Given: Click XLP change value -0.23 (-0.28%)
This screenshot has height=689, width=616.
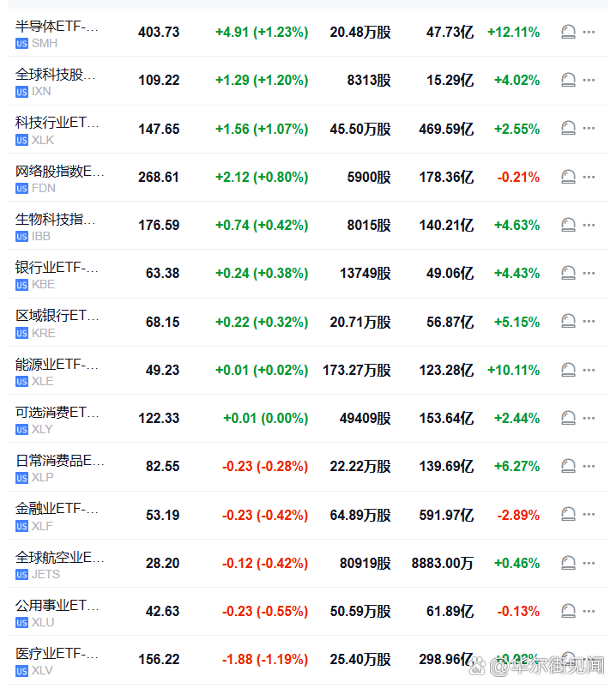Looking at the screenshot, I should [x=265, y=467].
